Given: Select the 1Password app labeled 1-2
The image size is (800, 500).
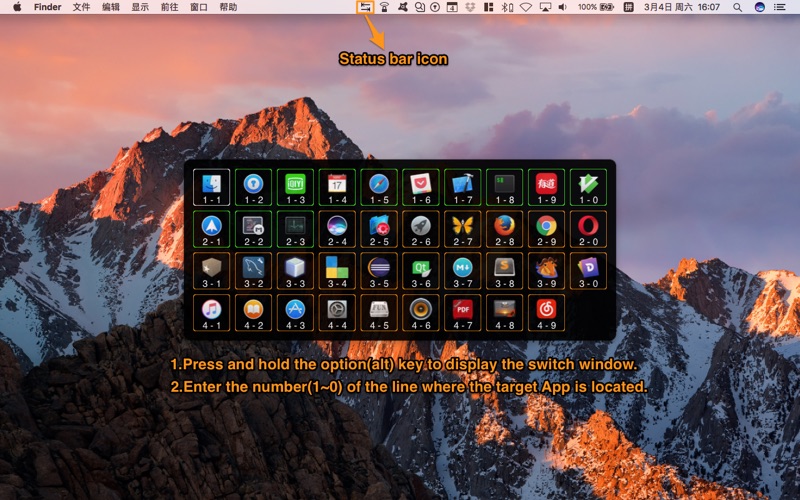Looking at the screenshot, I should click(x=253, y=187).
